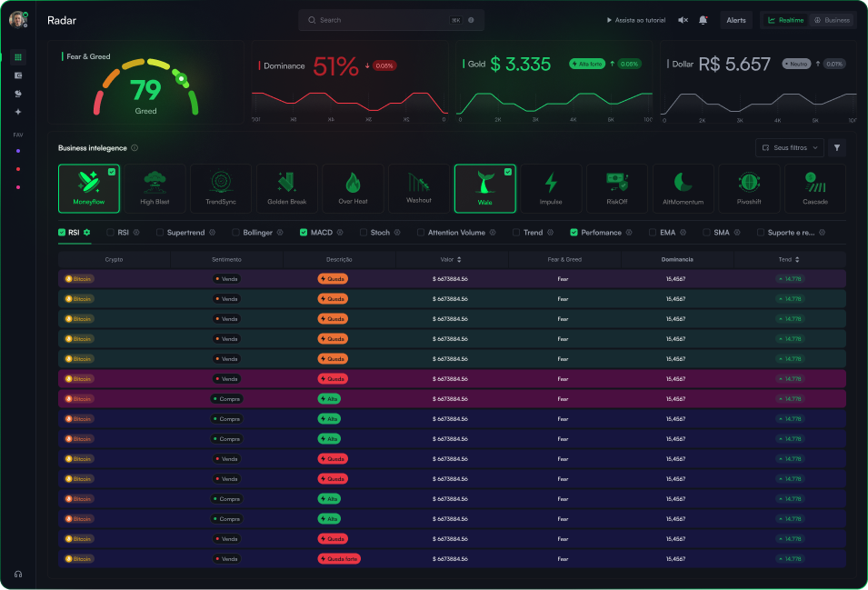
Task: Click the Alerts button
Action: click(x=736, y=19)
